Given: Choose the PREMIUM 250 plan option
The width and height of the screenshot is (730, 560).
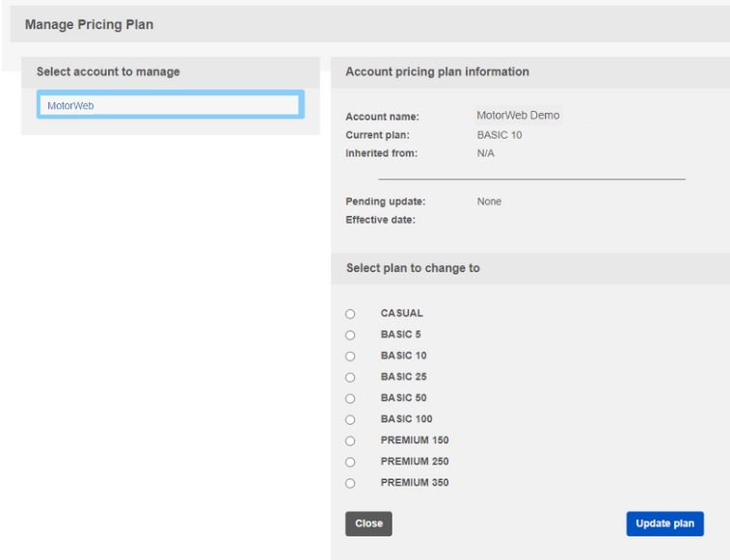Looking at the screenshot, I should (x=350, y=462).
